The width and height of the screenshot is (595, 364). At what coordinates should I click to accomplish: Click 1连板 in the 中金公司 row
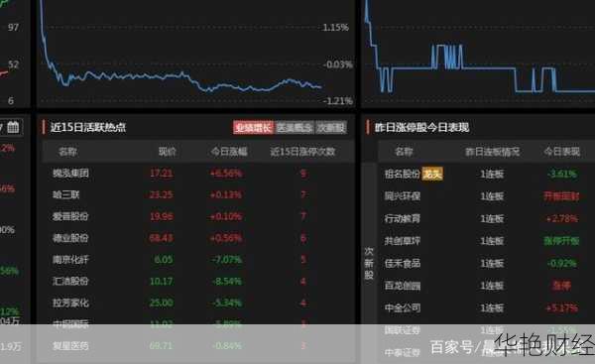coord(492,307)
